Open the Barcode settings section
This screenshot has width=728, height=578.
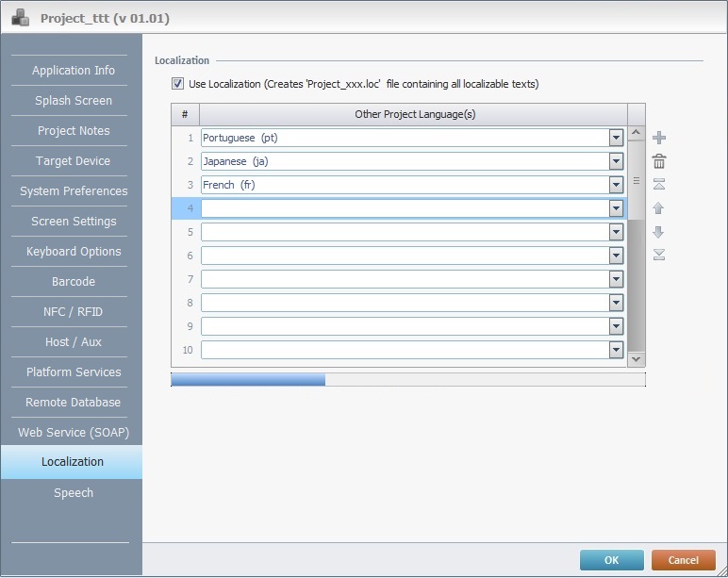tap(73, 282)
